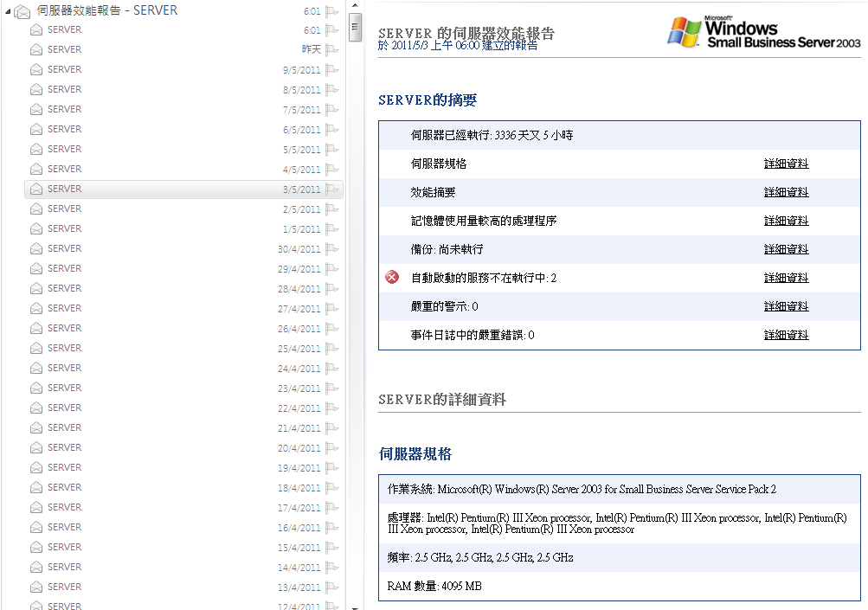Open 詳細資料 link for 效能摘要

point(786,192)
